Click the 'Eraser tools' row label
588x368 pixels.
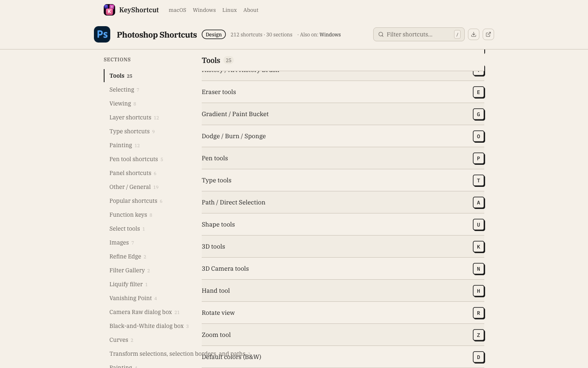[x=219, y=92]
